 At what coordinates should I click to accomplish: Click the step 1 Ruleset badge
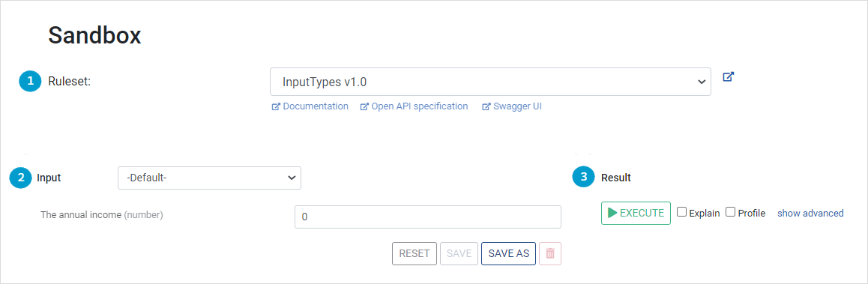[x=30, y=82]
